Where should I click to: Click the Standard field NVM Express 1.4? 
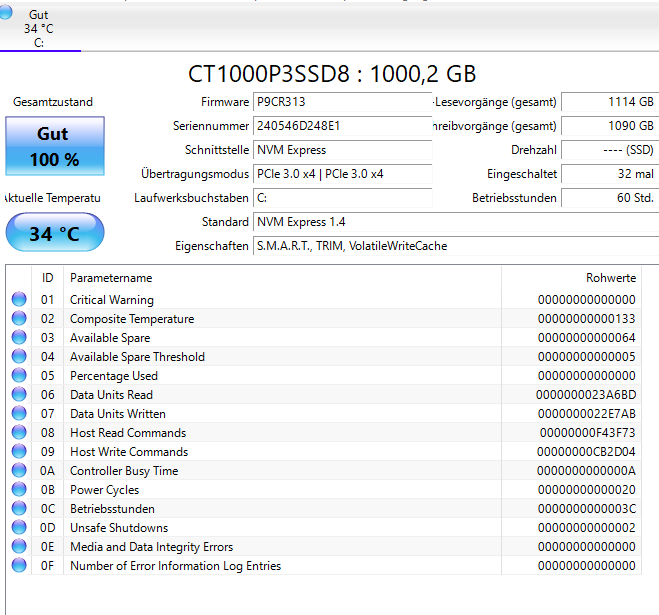(456, 222)
